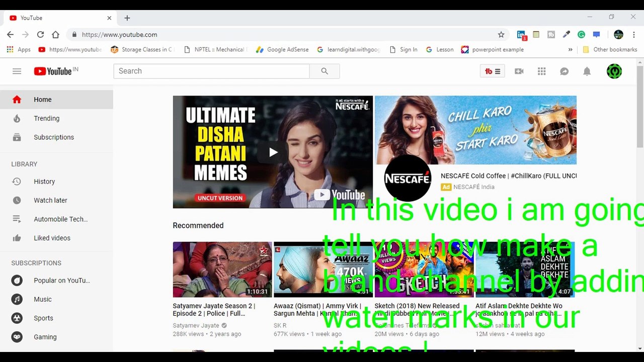Image resolution: width=644 pixels, height=362 pixels.
Task: Open the powerpoint example bookmark
Action: click(x=493, y=50)
